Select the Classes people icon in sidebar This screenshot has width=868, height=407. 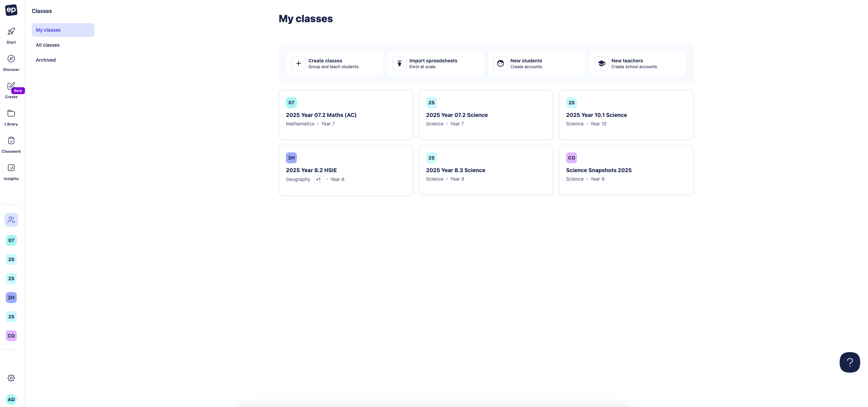11,220
